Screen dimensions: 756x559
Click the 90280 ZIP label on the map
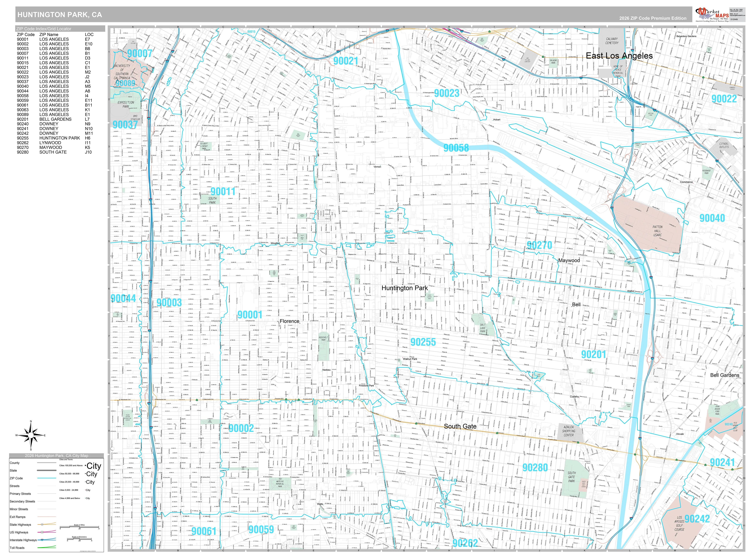pos(535,468)
